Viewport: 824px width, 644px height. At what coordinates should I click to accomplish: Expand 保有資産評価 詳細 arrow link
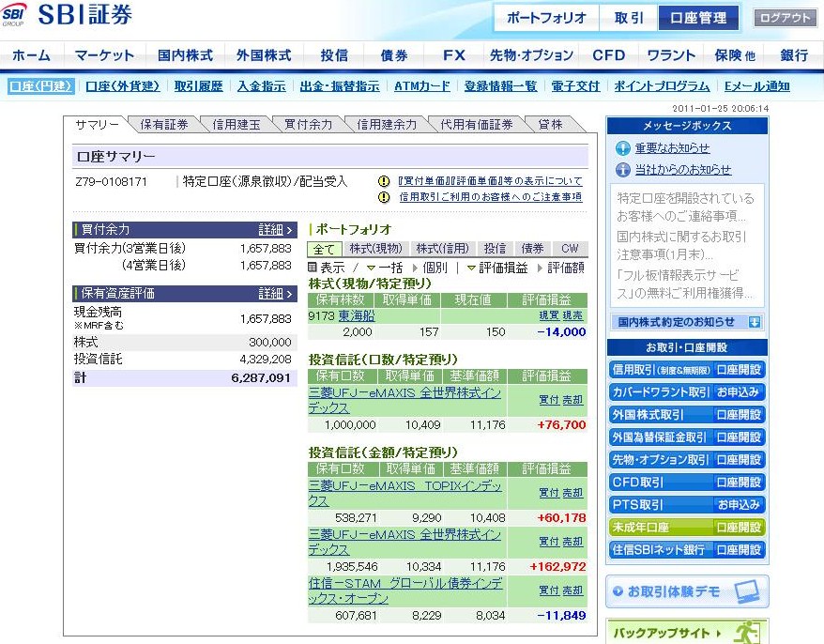click(x=275, y=293)
